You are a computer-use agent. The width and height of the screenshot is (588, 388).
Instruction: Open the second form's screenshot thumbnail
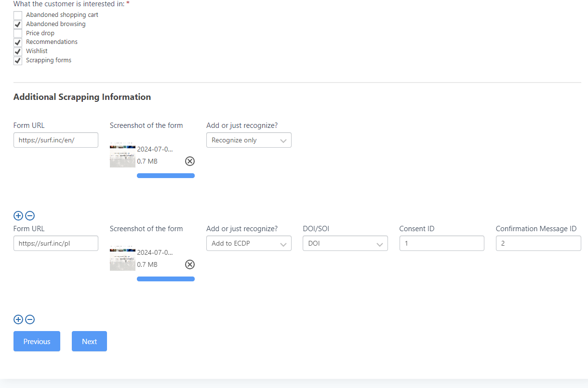(122, 258)
